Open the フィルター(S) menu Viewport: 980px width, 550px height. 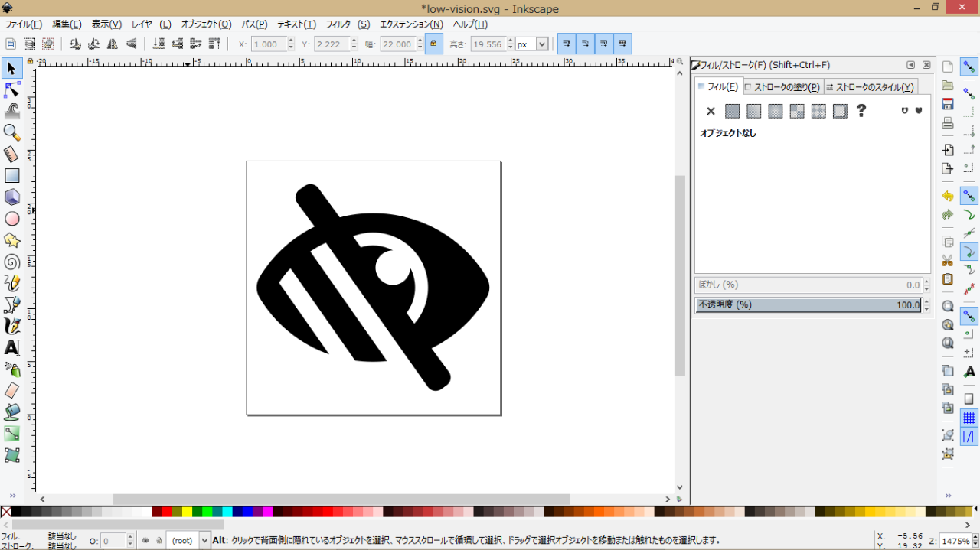point(348,24)
